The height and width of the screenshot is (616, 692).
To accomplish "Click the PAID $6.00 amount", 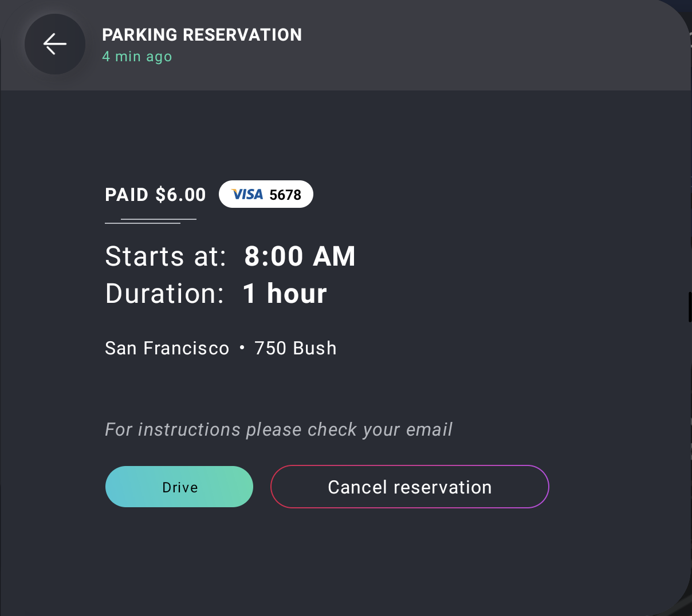I will pyautogui.click(x=155, y=195).
